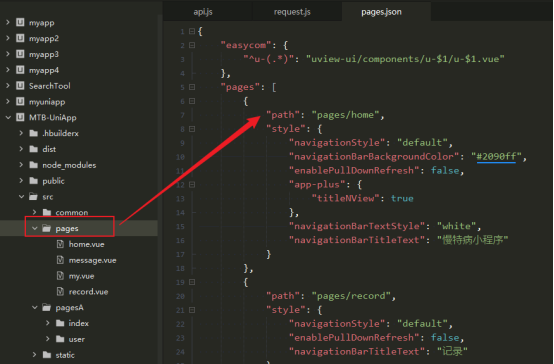Expand the myuniapp project chevron
This screenshot has width=554, height=364.
pos(8,102)
